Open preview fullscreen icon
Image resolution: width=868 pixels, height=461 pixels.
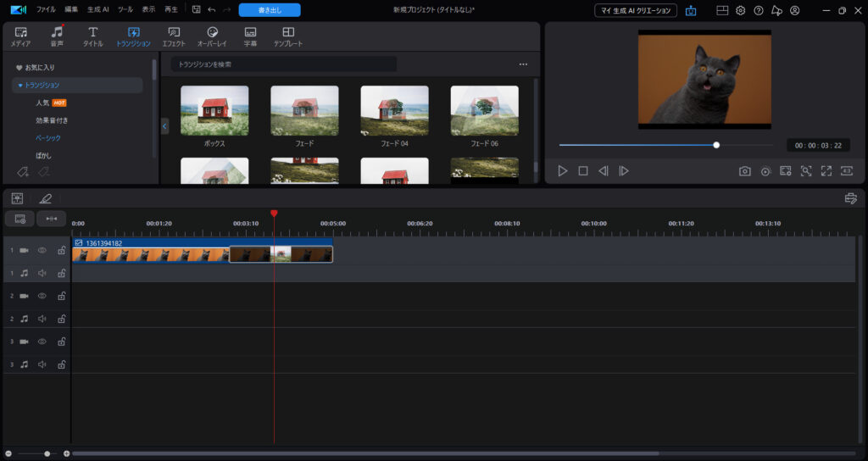tap(826, 170)
